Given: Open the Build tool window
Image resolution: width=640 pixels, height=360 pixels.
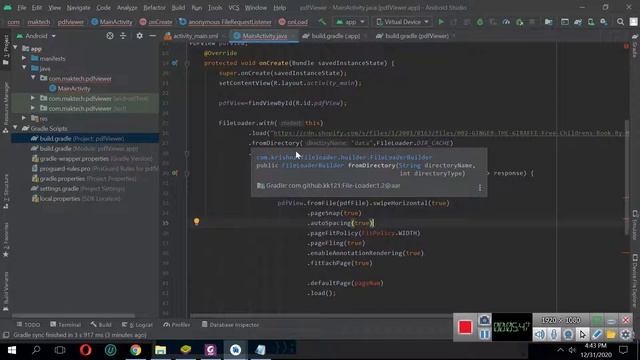Looking at the screenshot, I should (101, 325).
